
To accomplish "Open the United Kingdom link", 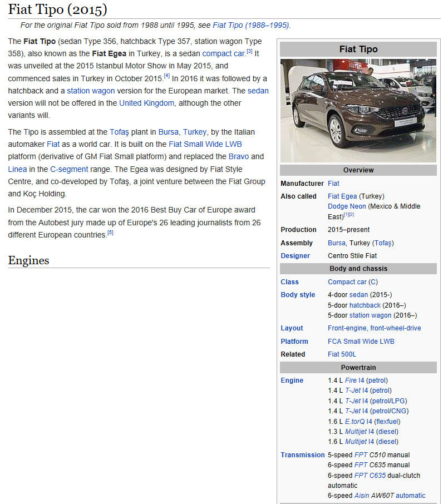I will (x=146, y=103).
